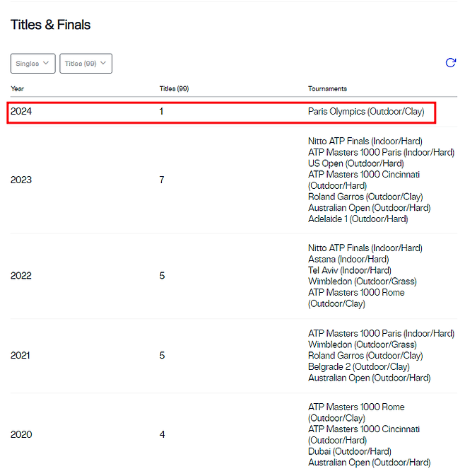Viewport: 465px width, 476px height.
Task: Select the 2022 year cell
Action: [x=21, y=276]
